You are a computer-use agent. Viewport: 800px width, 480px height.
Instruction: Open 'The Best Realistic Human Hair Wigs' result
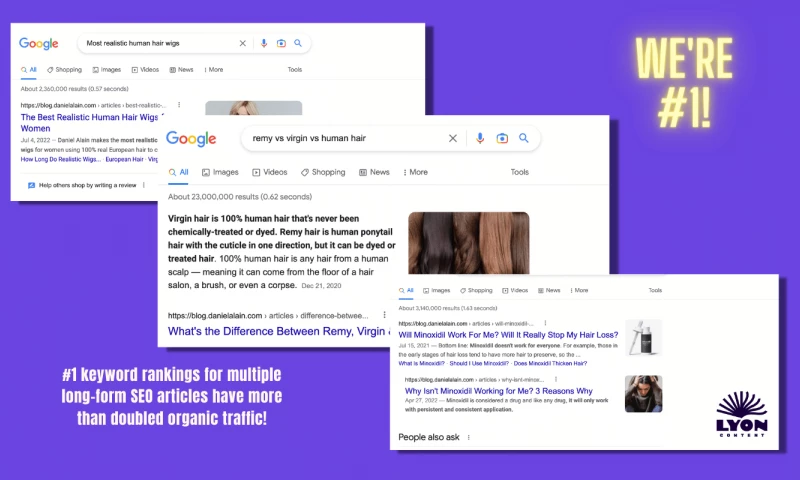[90, 122]
